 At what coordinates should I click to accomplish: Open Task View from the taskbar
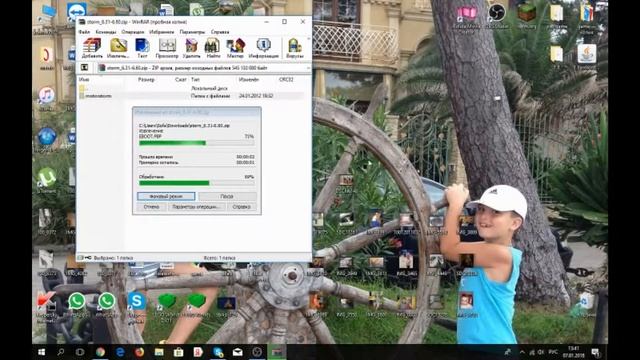pyautogui.click(x=80, y=352)
